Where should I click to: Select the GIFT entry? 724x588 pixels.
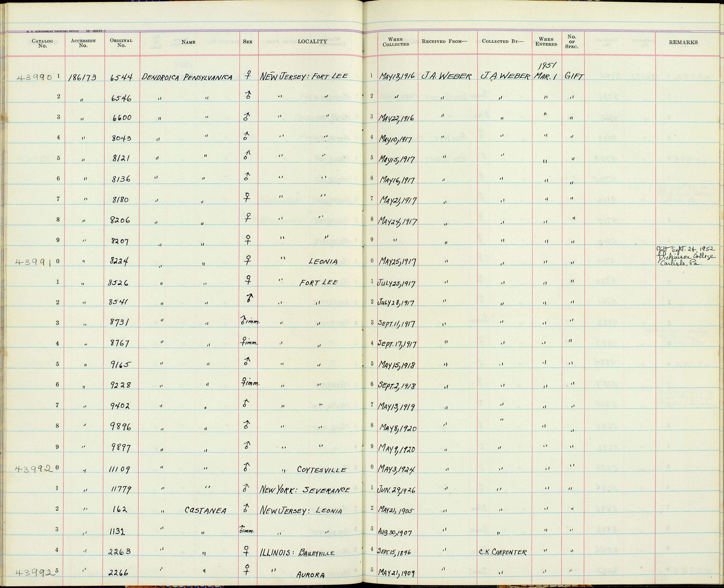tap(574, 76)
